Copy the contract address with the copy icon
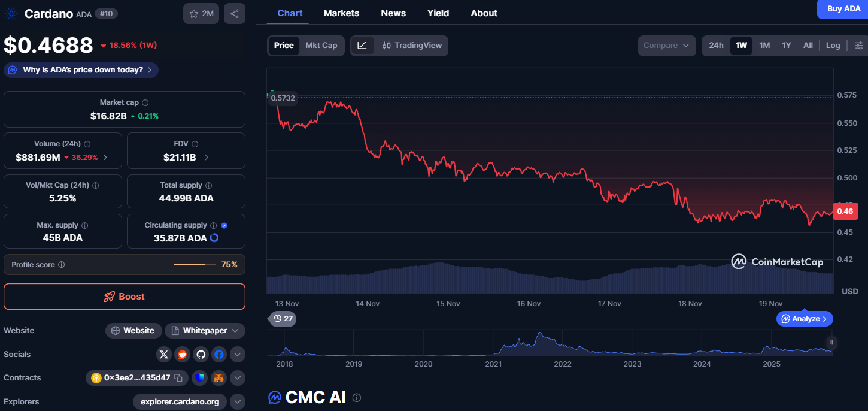 coord(178,378)
